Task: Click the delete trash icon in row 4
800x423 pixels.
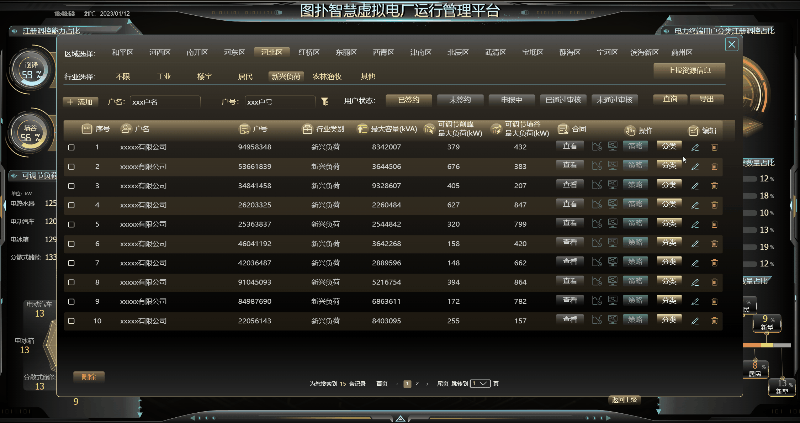Action: pos(714,205)
